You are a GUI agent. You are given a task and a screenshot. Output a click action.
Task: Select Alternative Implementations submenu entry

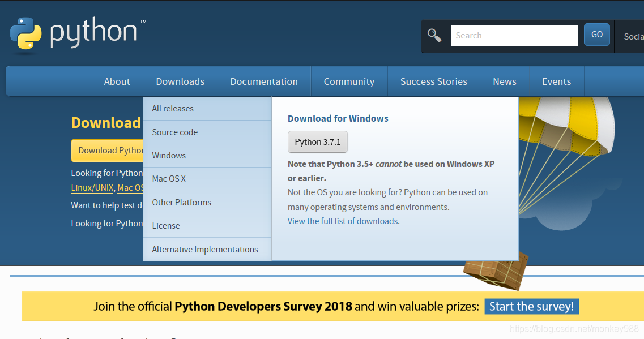click(x=207, y=249)
